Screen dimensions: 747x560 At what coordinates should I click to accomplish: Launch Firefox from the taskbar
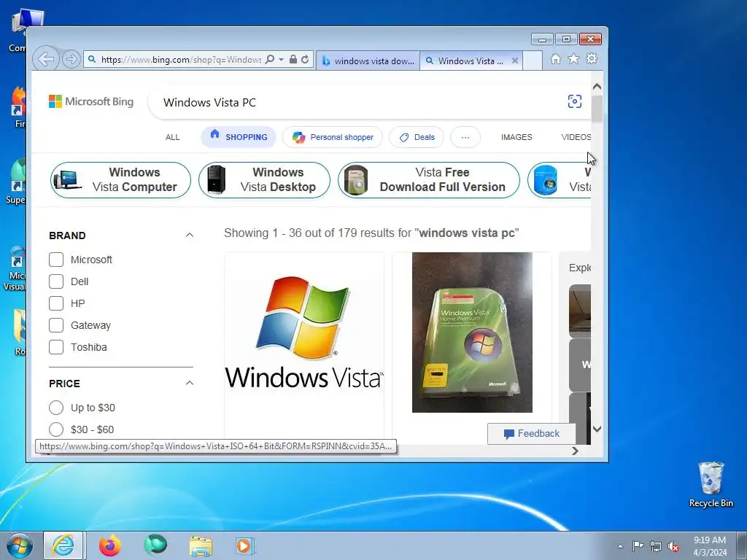[x=109, y=545]
